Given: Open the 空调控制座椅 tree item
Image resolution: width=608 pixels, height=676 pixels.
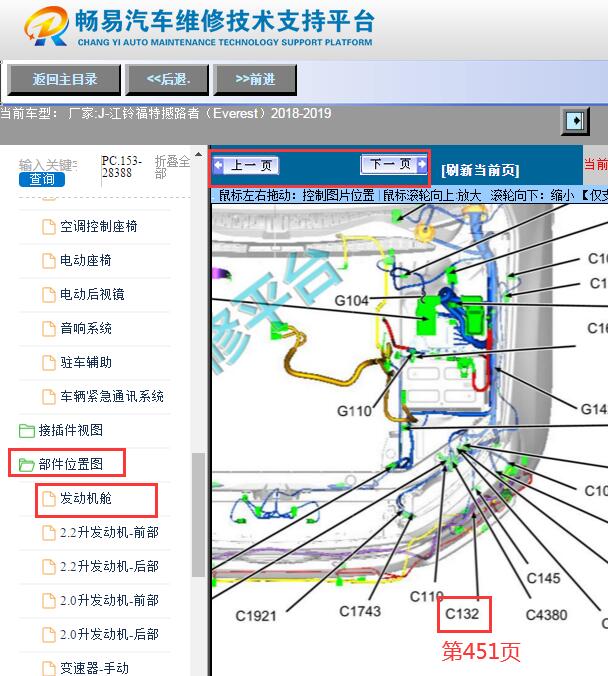Looking at the screenshot, I should (99, 226).
